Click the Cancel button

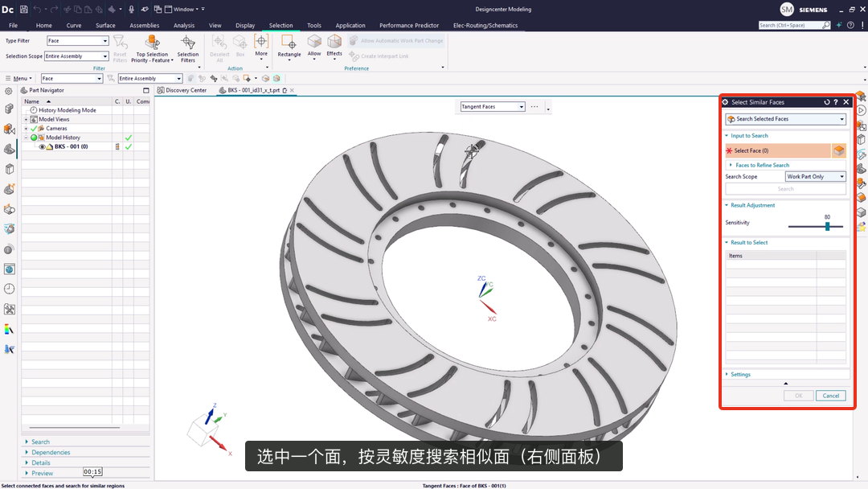coord(830,396)
